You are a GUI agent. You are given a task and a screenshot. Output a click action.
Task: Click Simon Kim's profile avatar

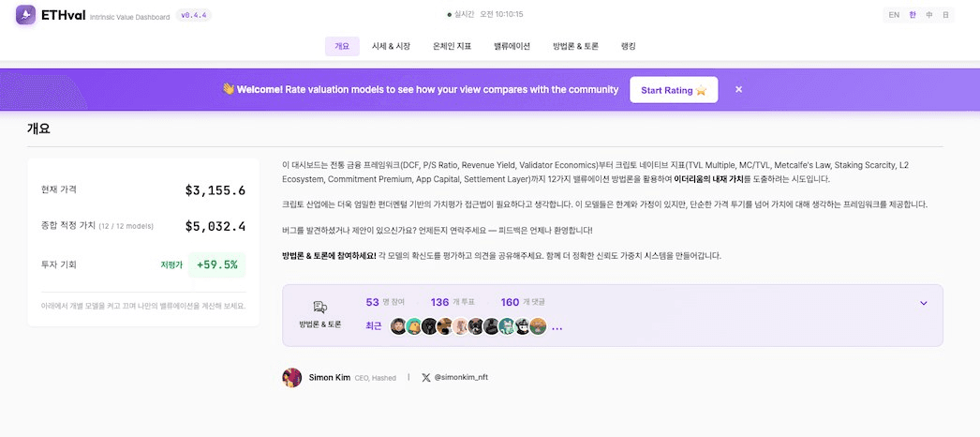coord(292,378)
